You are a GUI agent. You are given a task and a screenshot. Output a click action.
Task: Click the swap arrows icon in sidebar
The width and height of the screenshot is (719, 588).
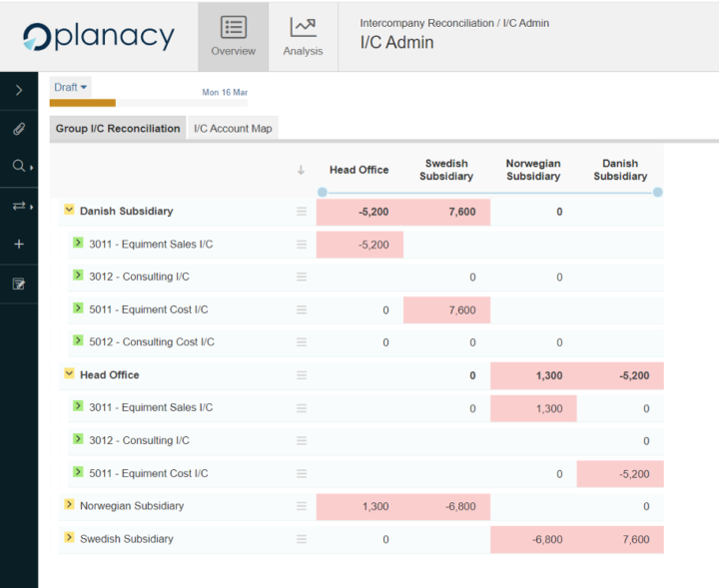click(19, 206)
